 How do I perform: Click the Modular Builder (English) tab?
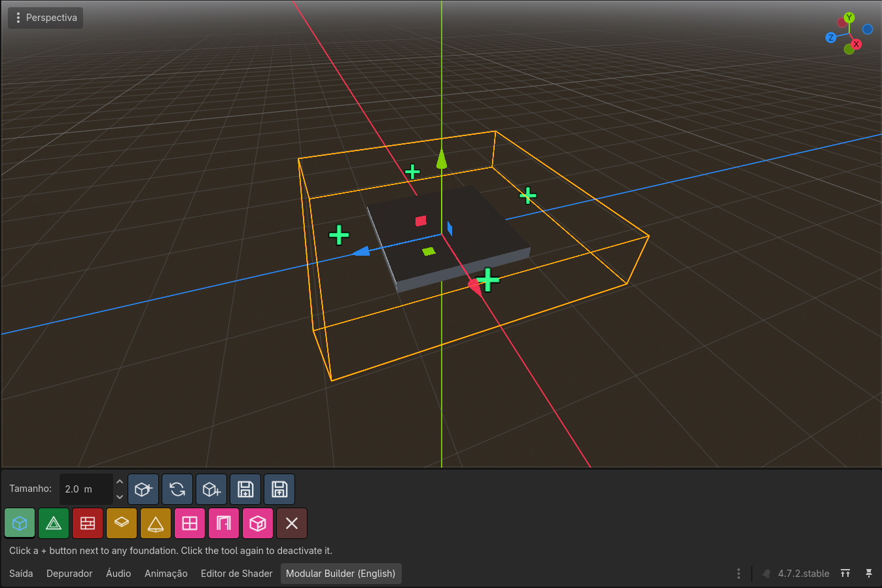coord(341,574)
